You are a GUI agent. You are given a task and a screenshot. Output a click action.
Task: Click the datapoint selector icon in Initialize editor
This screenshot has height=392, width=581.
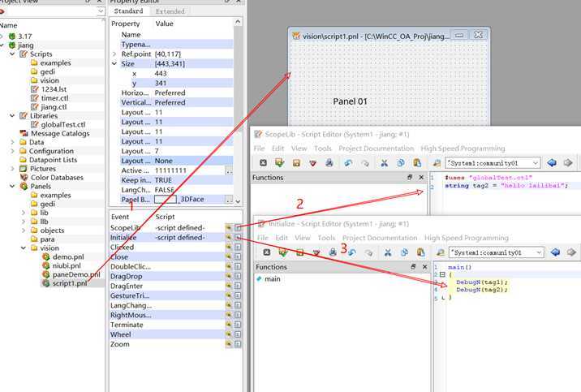pyautogui.click(x=440, y=252)
